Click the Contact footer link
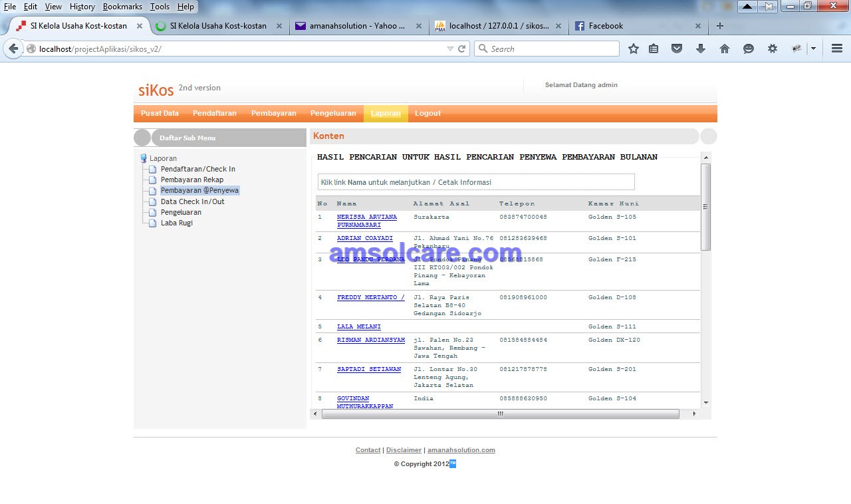Viewport: 851px width, 504px height. click(368, 450)
